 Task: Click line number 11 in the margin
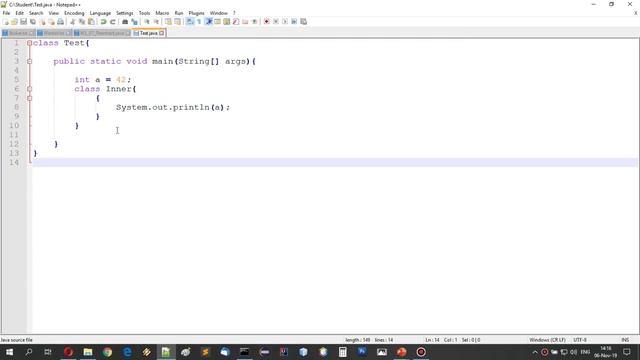pos(14,135)
